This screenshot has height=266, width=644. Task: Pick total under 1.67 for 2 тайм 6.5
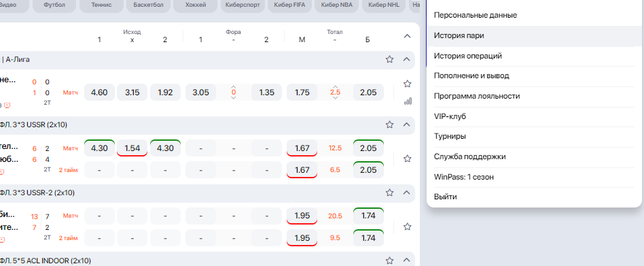pyautogui.click(x=302, y=170)
